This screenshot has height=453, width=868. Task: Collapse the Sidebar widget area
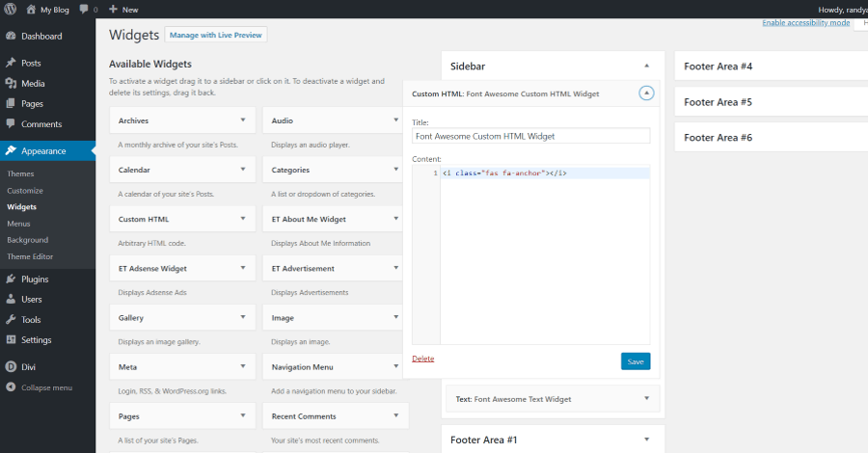(646, 66)
